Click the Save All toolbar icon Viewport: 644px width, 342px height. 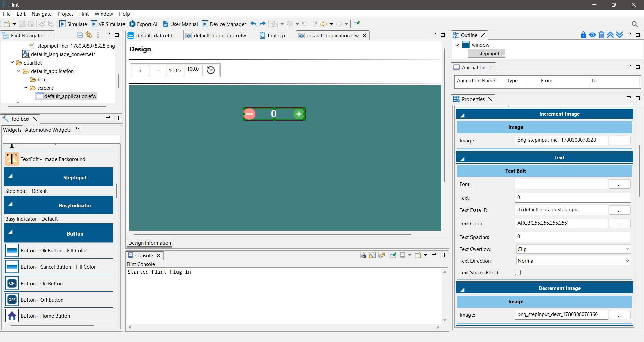pos(31,24)
